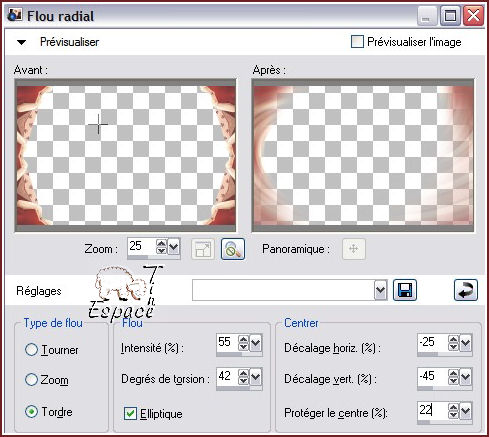This screenshot has height=437, width=489.
Task: Click the Avant preview image crosshair
Action: pos(98,124)
